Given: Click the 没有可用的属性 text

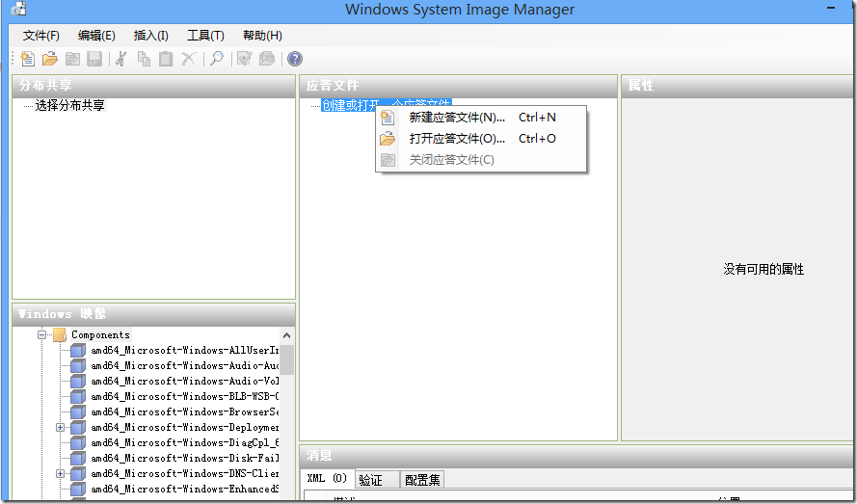Looking at the screenshot, I should pyautogui.click(x=763, y=269).
